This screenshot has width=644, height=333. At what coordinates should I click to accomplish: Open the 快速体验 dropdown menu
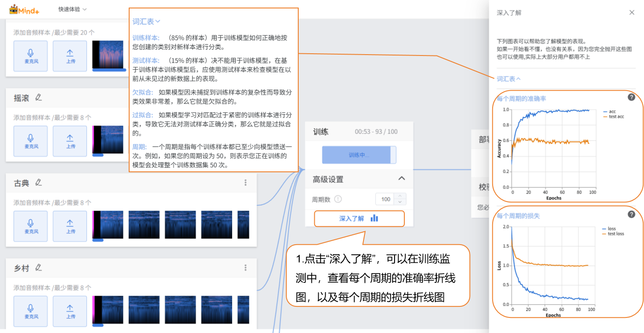(x=72, y=9)
